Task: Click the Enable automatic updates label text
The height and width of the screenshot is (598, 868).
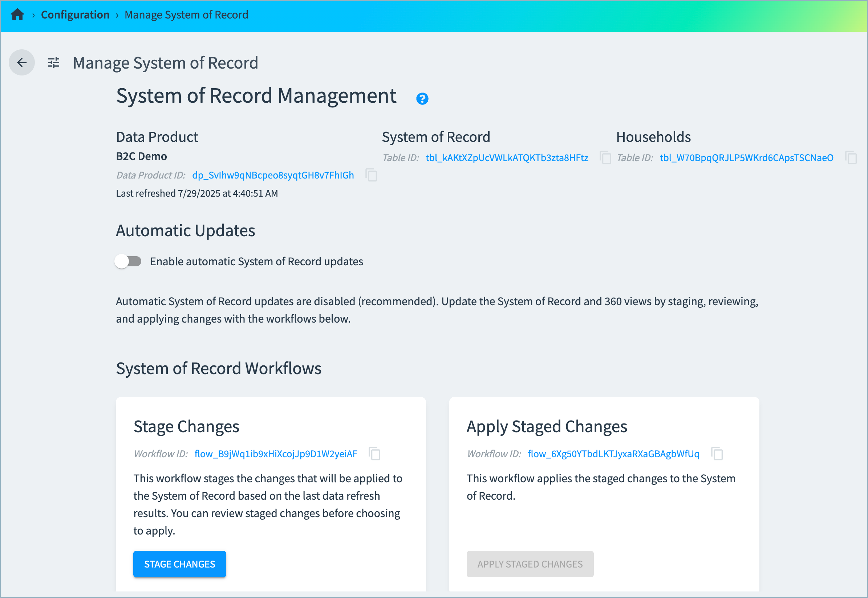Action: pos(256,261)
